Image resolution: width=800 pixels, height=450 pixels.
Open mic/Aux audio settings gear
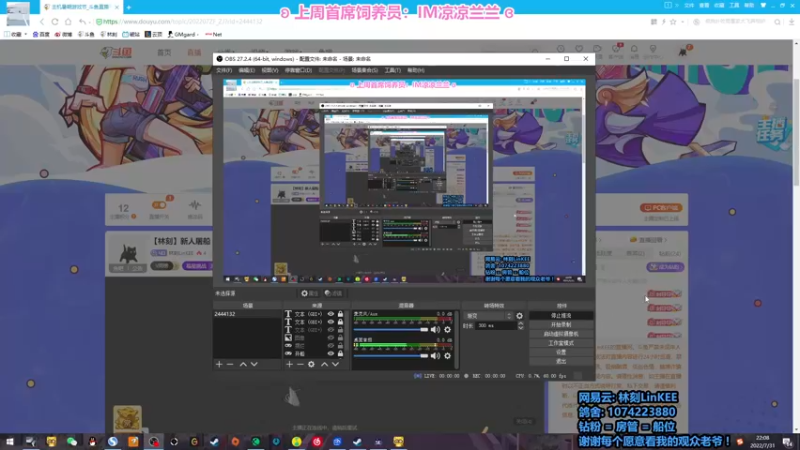pyautogui.click(x=447, y=330)
